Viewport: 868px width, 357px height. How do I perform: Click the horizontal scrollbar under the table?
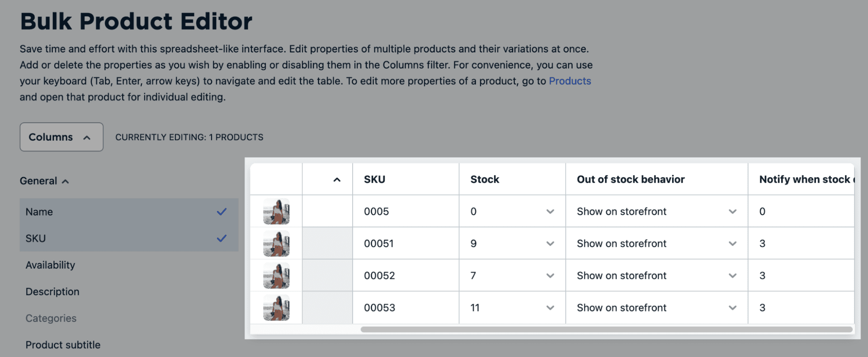click(606, 329)
